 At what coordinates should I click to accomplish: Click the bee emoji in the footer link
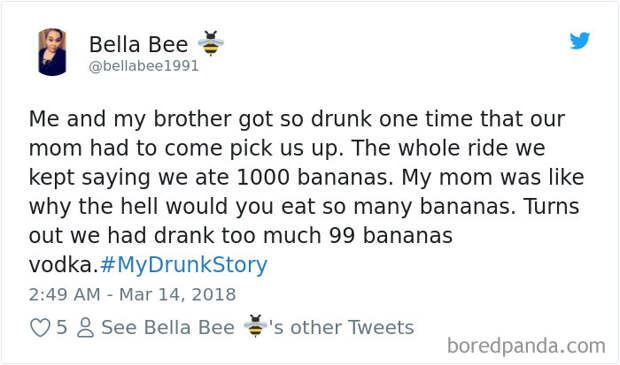(x=255, y=326)
